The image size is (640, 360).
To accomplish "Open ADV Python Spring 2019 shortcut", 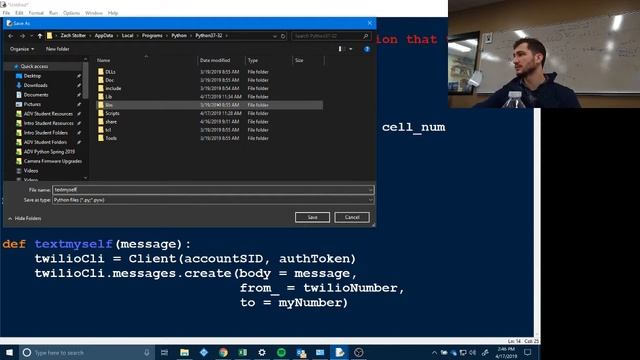I will [49, 152].
